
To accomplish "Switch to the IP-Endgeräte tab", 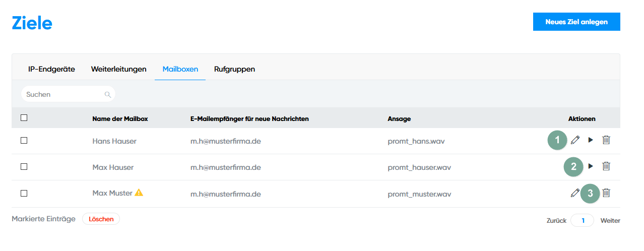I will click(x=51, y=69).
